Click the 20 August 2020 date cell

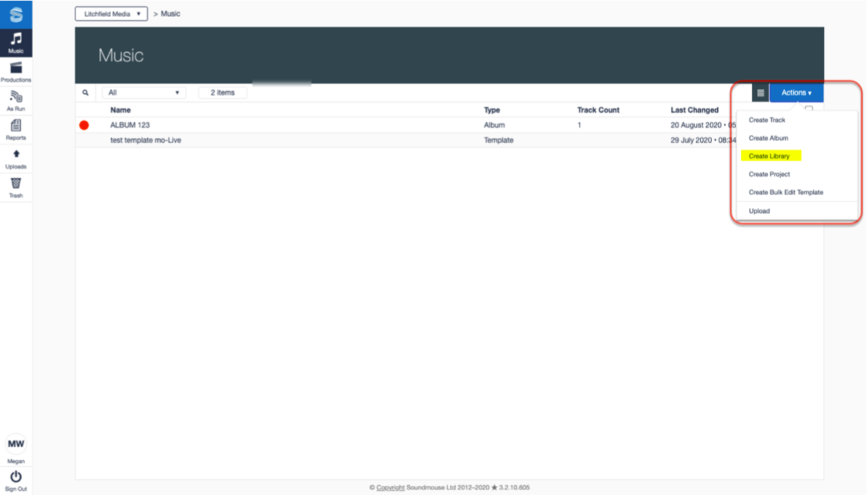(x=702, y=126)
